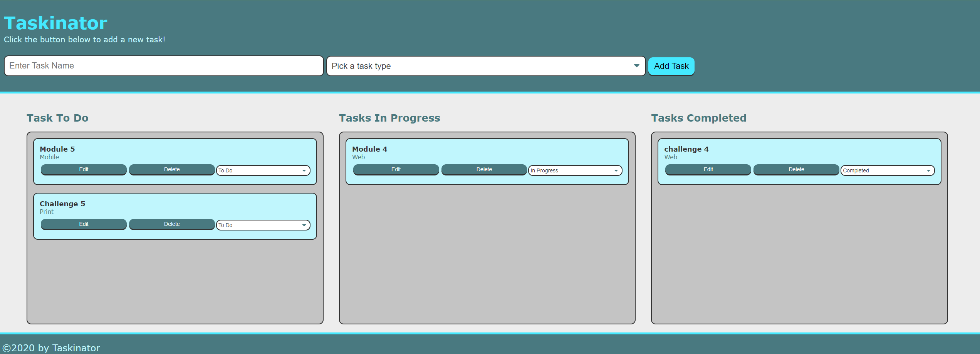Click the Module 4 task name
This screenshot has height=354, width=980.
coord(370,149)
